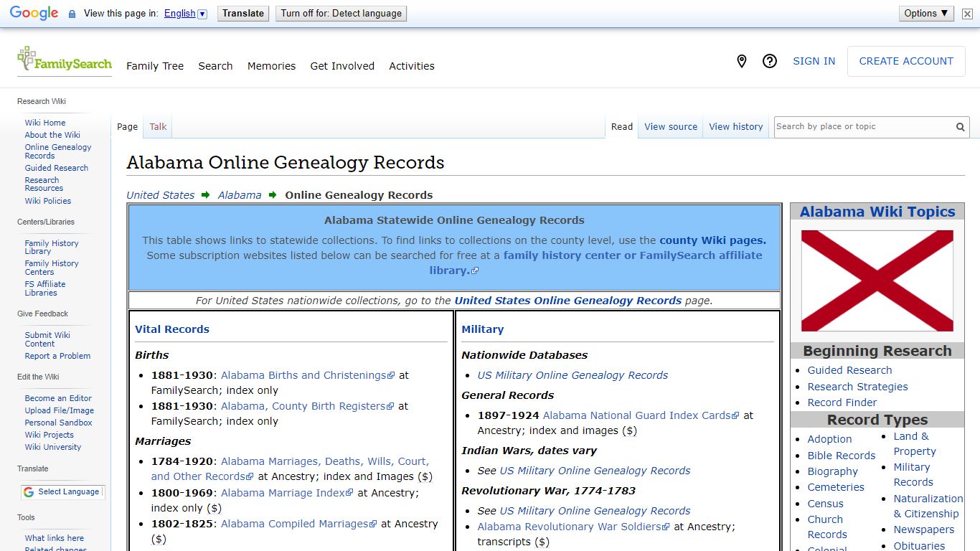Open the Memories menu

[x=271, y=66]
